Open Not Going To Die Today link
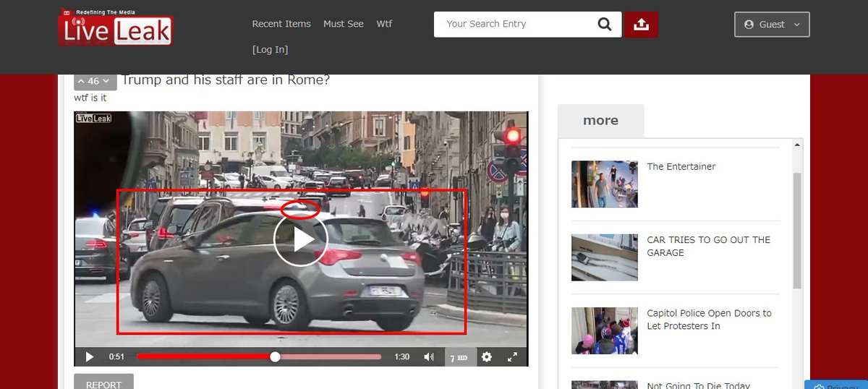Screen dimensions: 868x389 (x=698, y=385)
